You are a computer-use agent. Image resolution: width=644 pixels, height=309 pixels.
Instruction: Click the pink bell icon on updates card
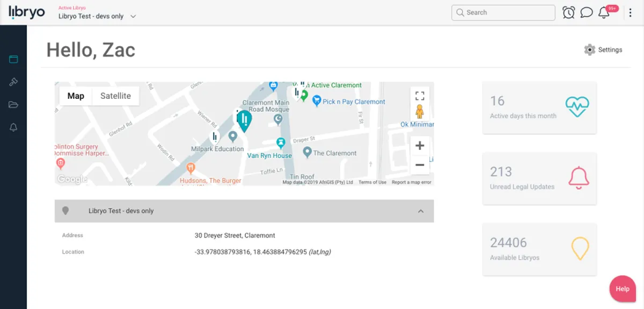click(579, 178)
